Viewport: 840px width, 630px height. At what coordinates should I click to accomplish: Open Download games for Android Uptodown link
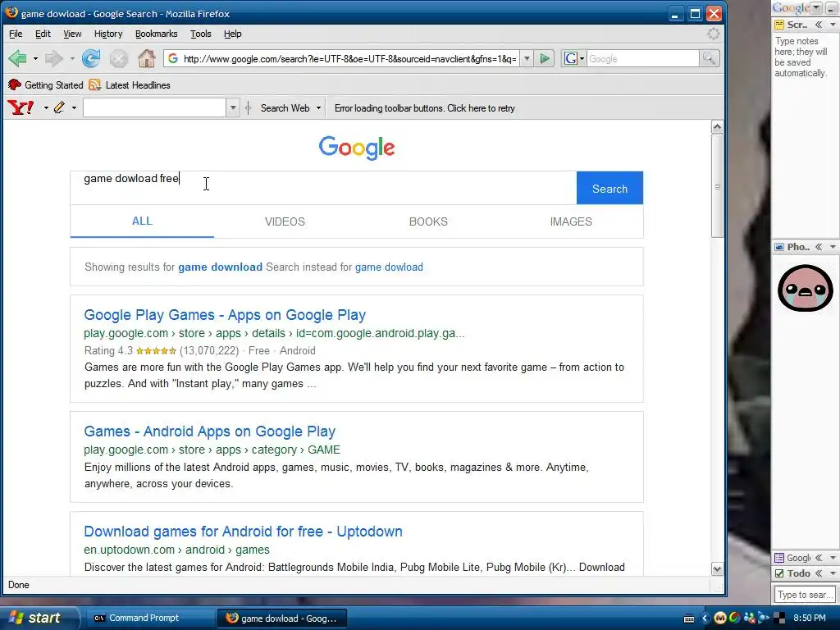point(243,532)
